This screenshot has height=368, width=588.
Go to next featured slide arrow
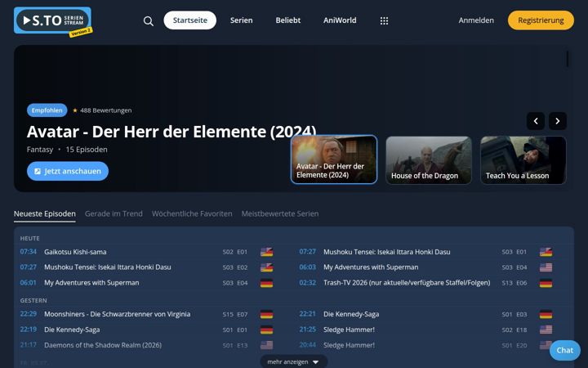[x=558, y=121]
